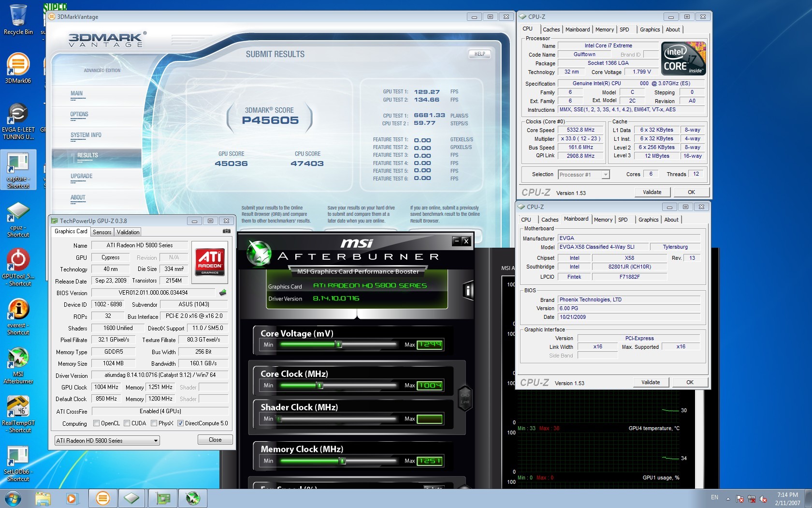This screenshot has width=812, height=508.
Task: Click the GPU-Z screenshot camera icon
Action: click(x=226, y=231)
